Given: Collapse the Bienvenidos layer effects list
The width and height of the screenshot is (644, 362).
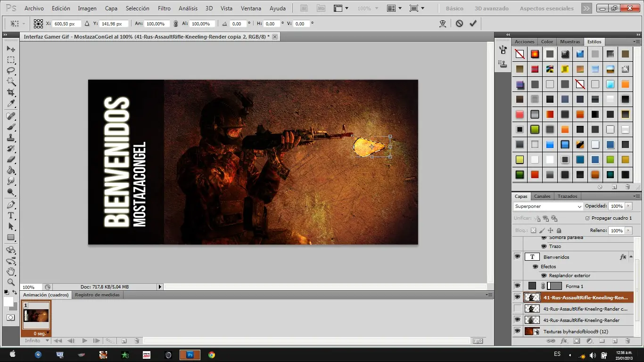Looking at the screenshot, I should tap(630, 256).
